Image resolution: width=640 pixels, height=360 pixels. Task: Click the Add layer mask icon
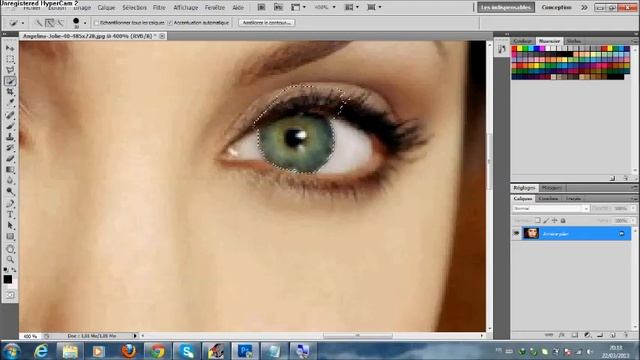click(575, 335)
